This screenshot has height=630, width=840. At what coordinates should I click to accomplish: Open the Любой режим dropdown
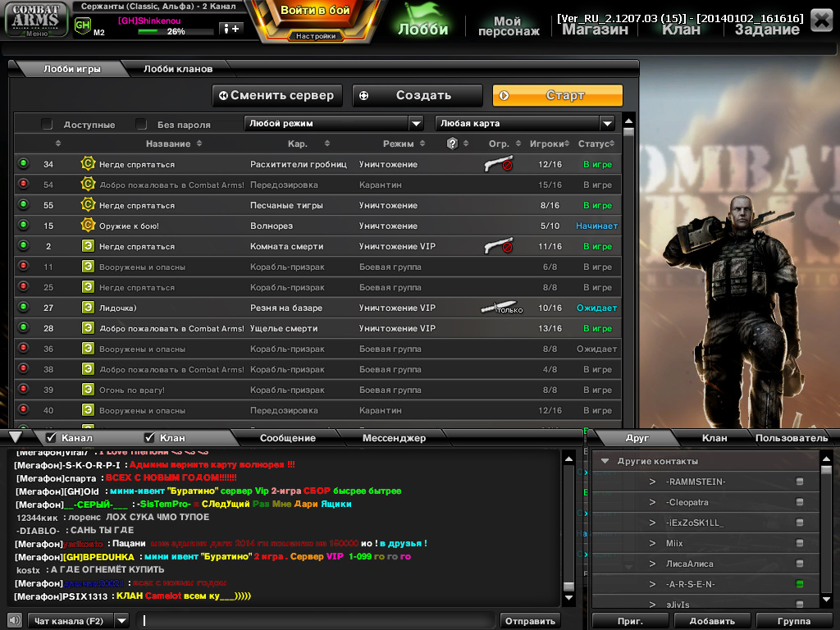pos(334,124)
